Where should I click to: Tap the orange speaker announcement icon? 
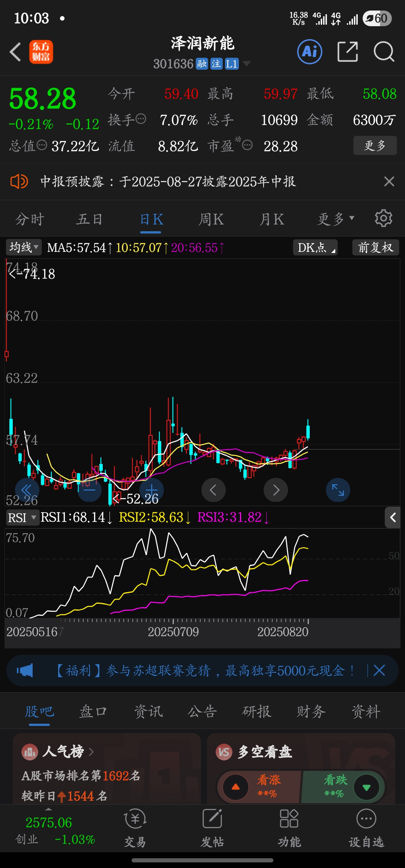[19, 181]
